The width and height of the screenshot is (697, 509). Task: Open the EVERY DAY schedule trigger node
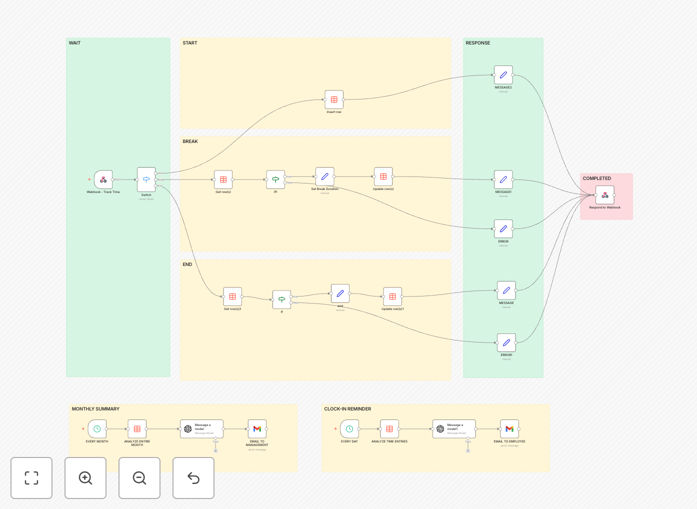click(x=349, y=429)
